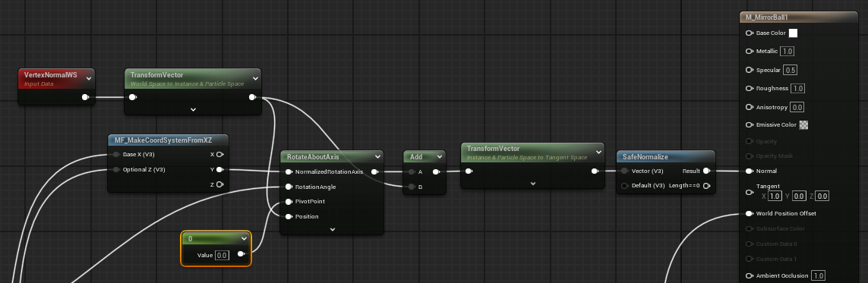The image size is (868, 283).
Task: Click the SafeNormalize Vector (V3) input pin
Action: click(624, 171)
